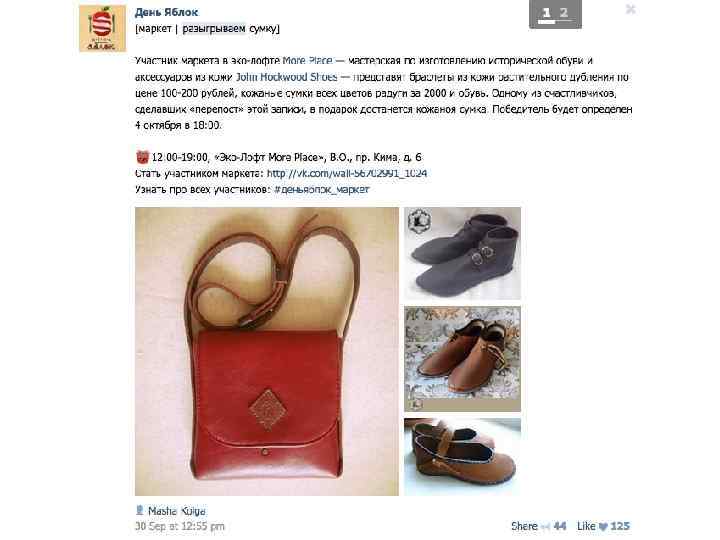Click the Share megaphone icon
This screenshot has height=540, width=720.
546,527
